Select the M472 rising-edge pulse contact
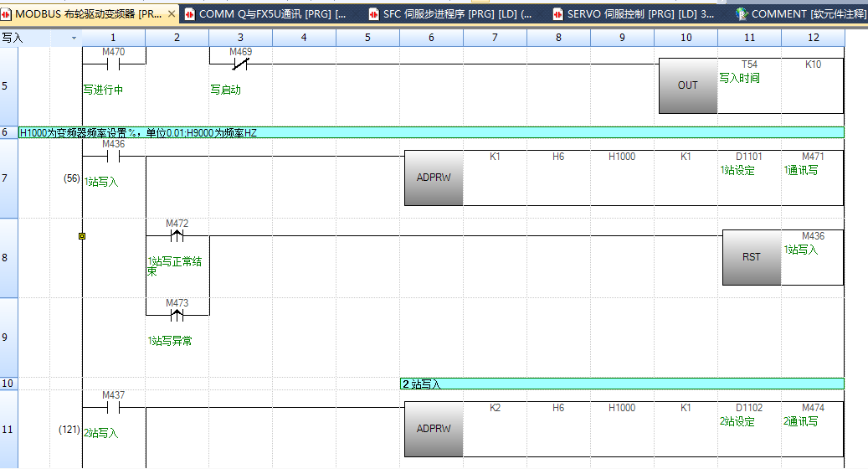 (x=177, y=235)
